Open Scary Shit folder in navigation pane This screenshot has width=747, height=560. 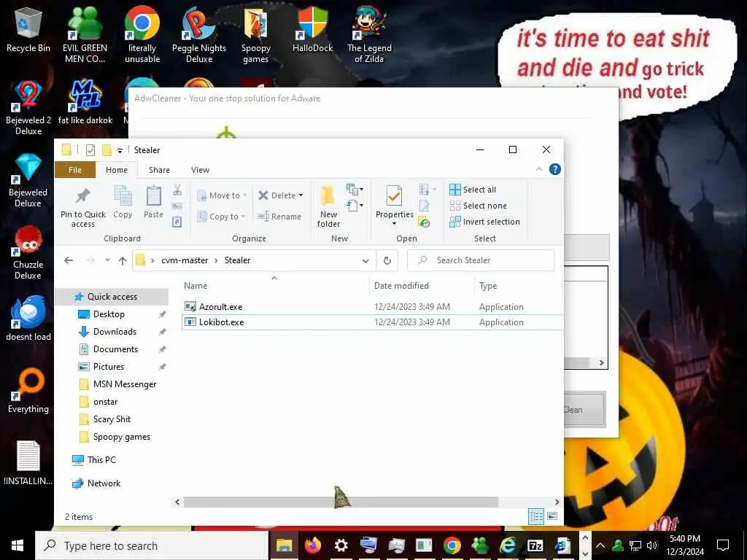click(x=112, y=419)
